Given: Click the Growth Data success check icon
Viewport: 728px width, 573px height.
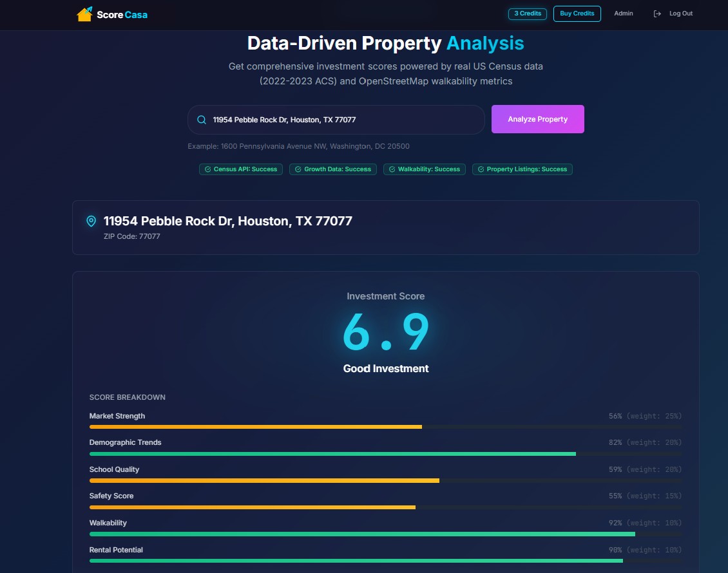Looking at the screenshot, I should pyautogui.click(x=298, y=169).
